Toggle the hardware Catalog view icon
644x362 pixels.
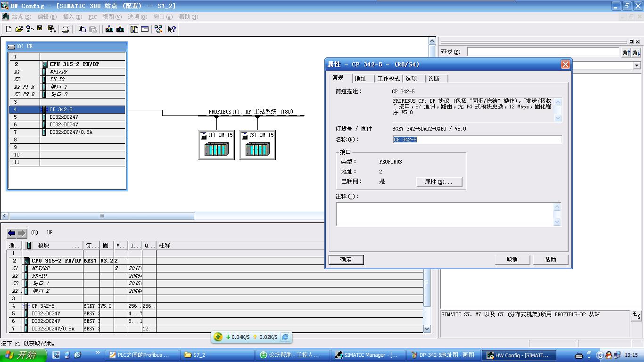tap(134, 29)
